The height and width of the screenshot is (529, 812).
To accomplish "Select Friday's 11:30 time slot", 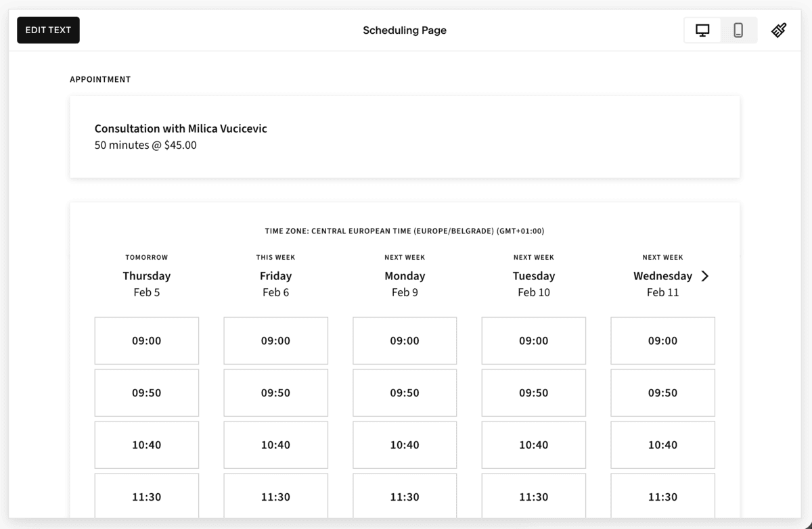I will click(x=275, y=497).
